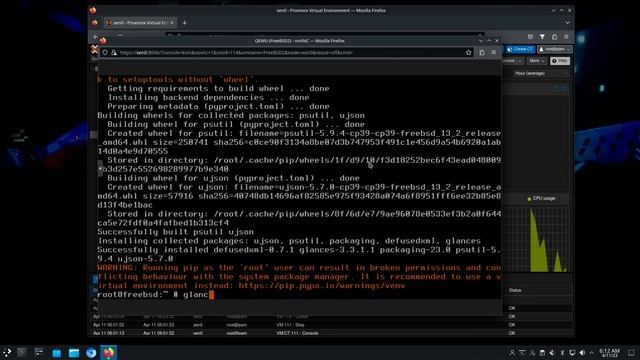
Task: Show the clock and calendar popup
Action: 609,353
